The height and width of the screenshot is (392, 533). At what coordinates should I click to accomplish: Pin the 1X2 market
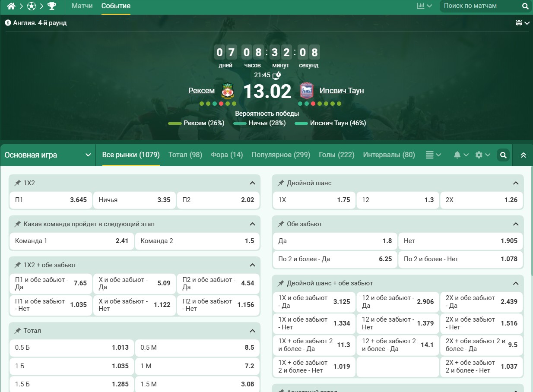[17, 183]
